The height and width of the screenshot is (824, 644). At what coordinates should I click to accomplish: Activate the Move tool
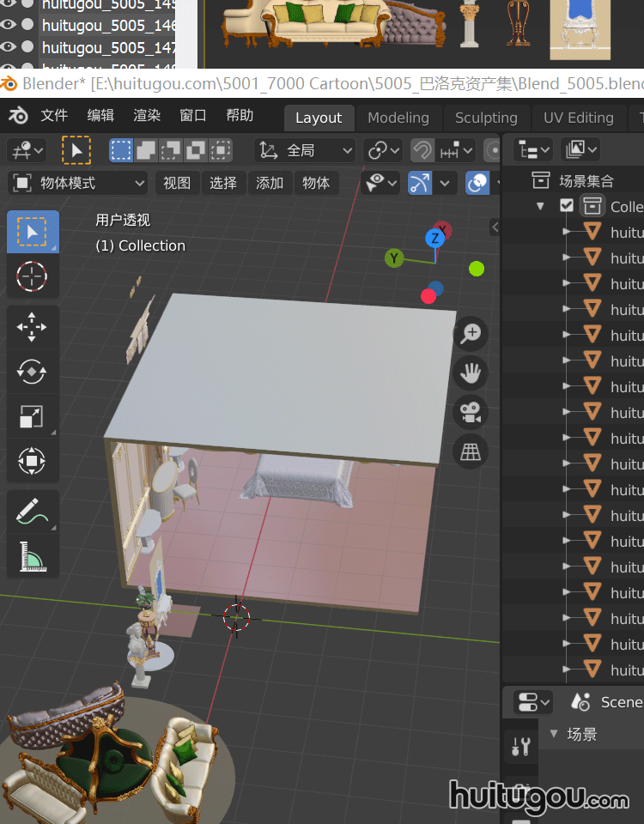pyautogui.click(x=33, y=328)
